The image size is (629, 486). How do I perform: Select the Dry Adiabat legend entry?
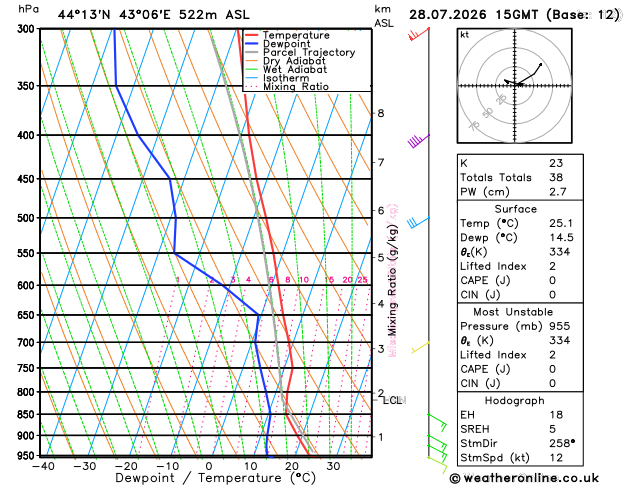pyautogui.click(x=285, y=61)
